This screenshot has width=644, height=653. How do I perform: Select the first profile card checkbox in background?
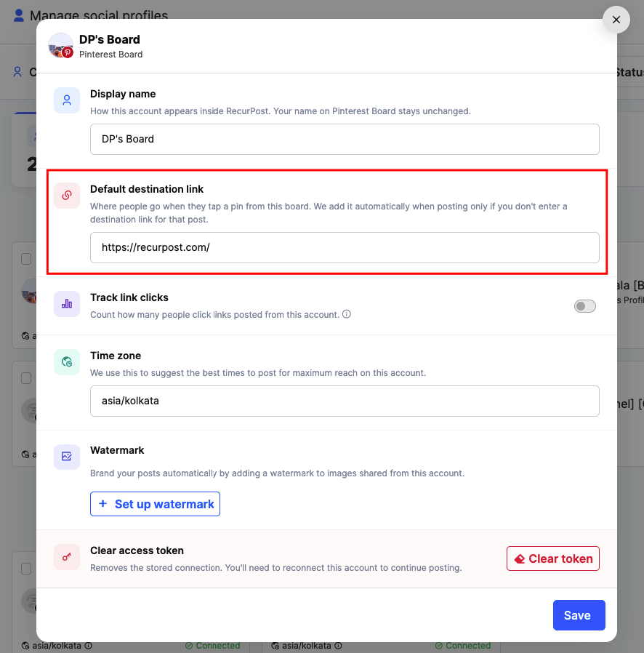click(26, 259)
